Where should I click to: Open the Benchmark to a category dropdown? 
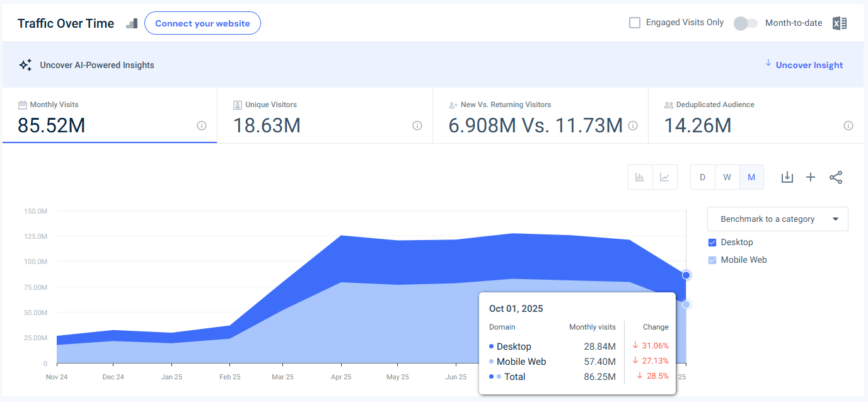(777, 219)
